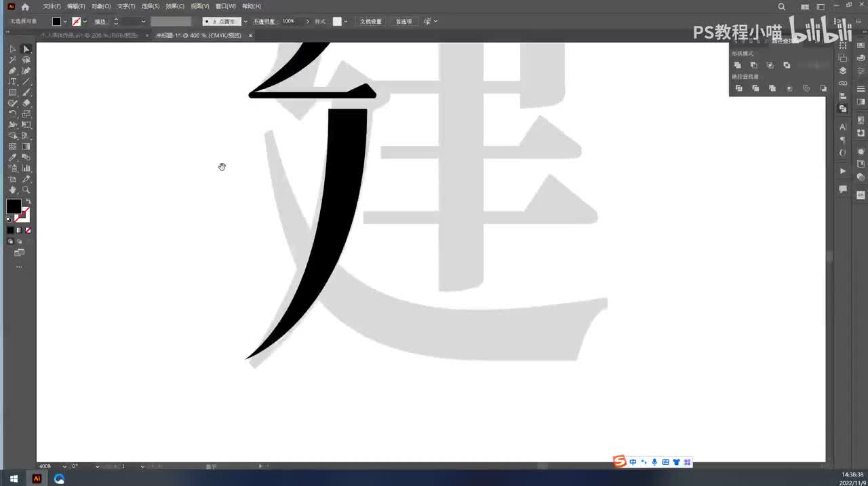Open the 效果(C) menu
This screenshot has width=868, height=486.
pos(175,6)
